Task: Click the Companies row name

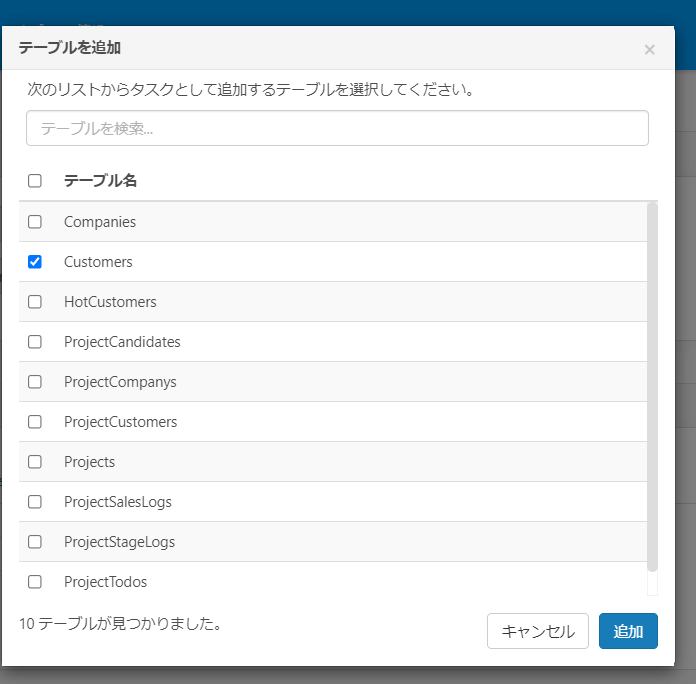Action: coord(100,222)
